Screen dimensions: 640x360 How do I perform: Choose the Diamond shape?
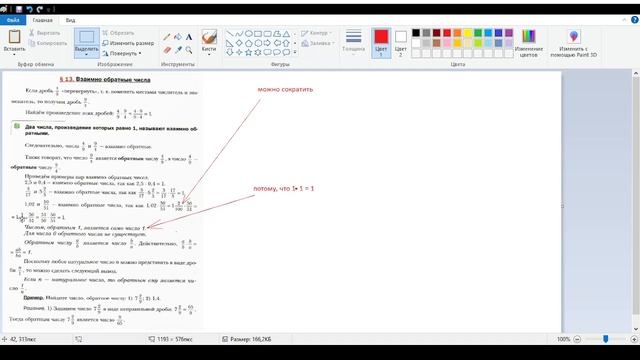point(239,43)
